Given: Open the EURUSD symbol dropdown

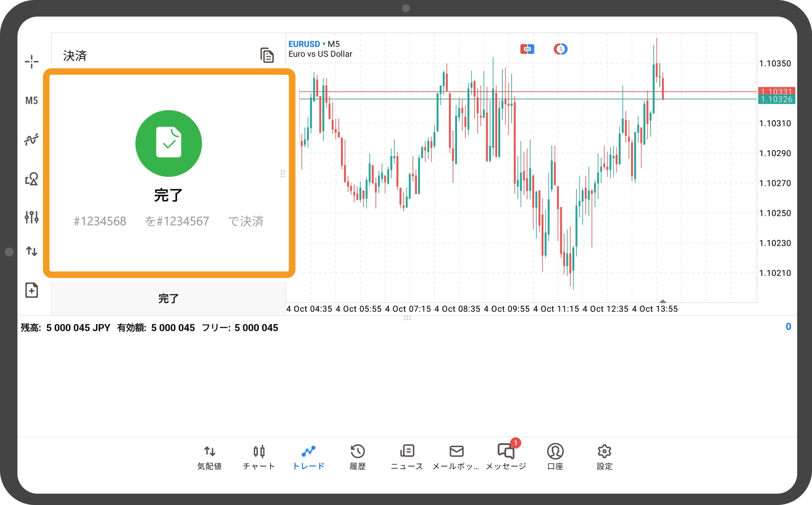Looking at the screenshot, I should (307, 44).
